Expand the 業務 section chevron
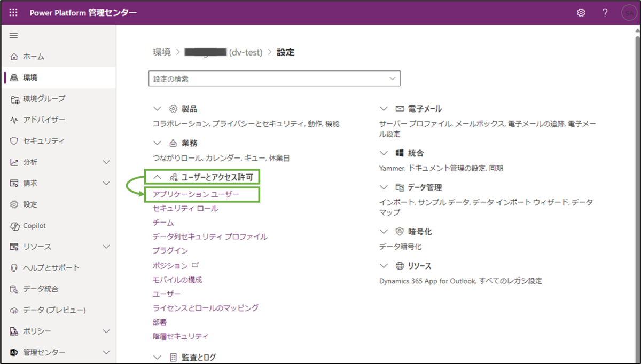The height and width of the screenshot is (364, 641). pyautogui.click(x=157, y=143)
